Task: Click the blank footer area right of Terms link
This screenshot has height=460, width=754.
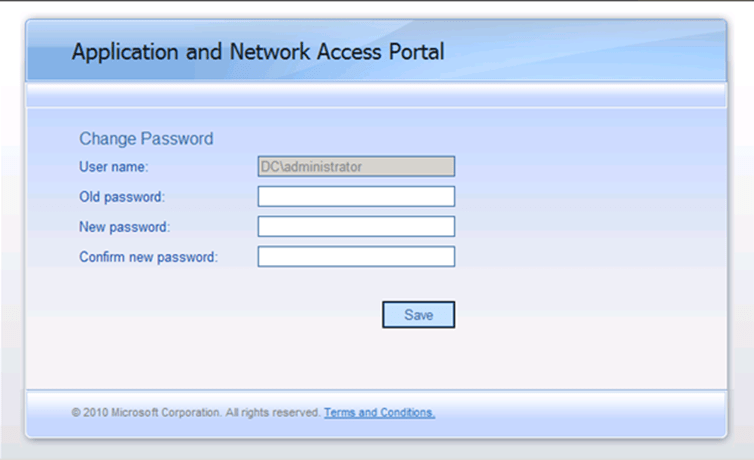Action: click(x=580, y=412)
